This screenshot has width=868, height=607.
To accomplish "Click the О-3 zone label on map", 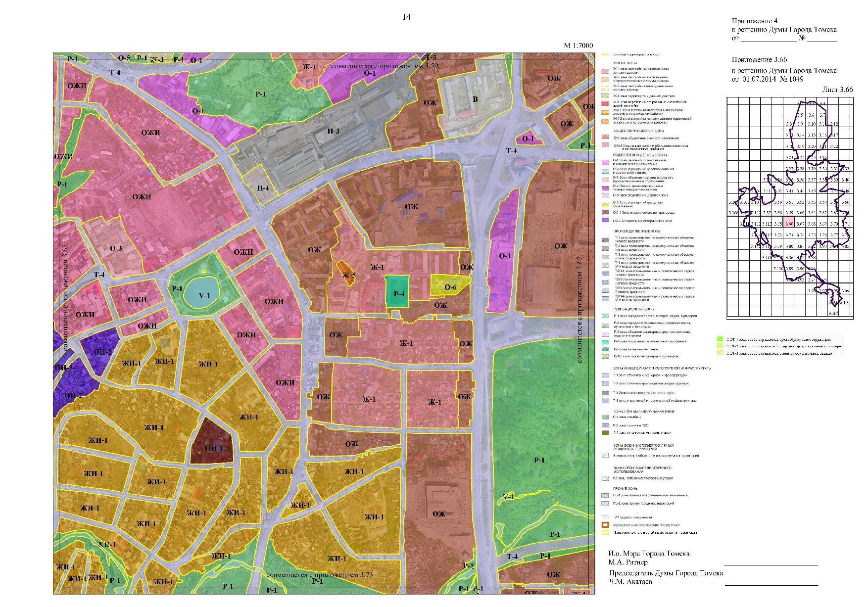I will tap(116, 248).
